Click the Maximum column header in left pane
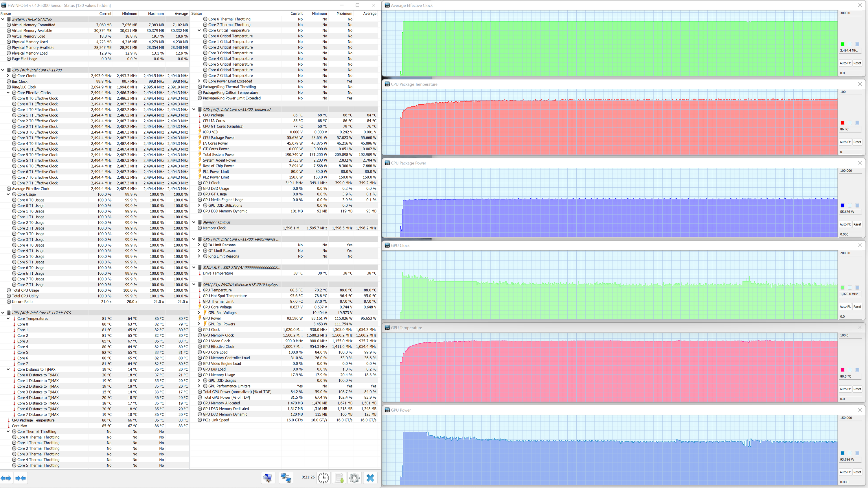The image size is (868, 488). click(156, 14)
